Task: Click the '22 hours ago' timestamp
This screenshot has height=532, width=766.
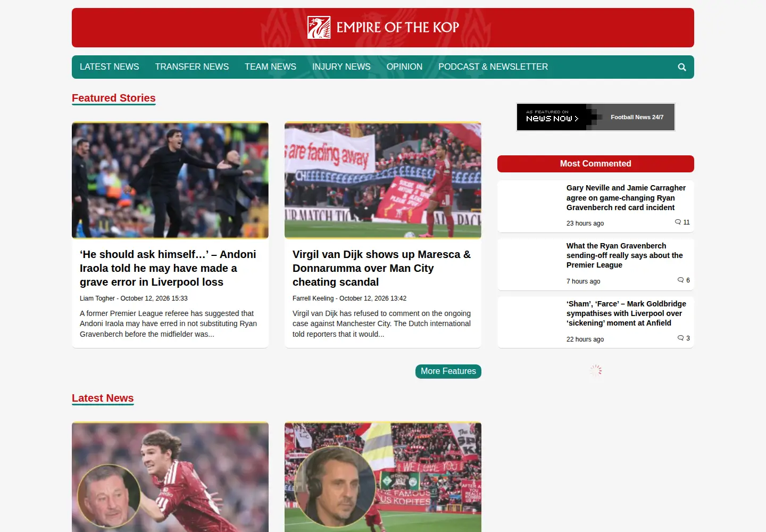Action: click(x=585, y=339)
